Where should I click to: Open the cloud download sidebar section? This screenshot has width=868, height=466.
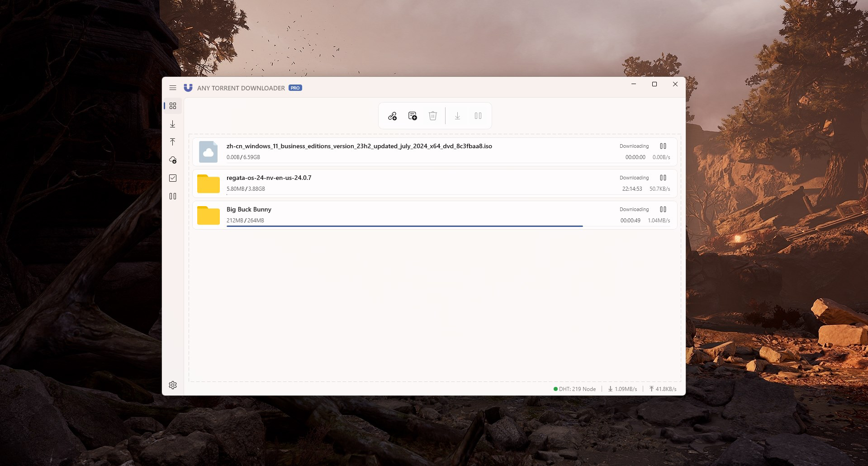172,160
